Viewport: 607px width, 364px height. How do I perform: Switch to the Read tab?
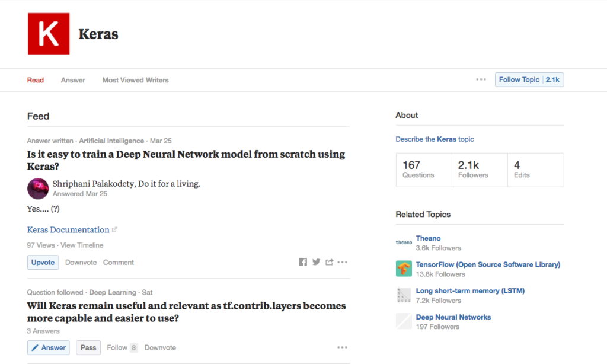[x=35, y=80]
